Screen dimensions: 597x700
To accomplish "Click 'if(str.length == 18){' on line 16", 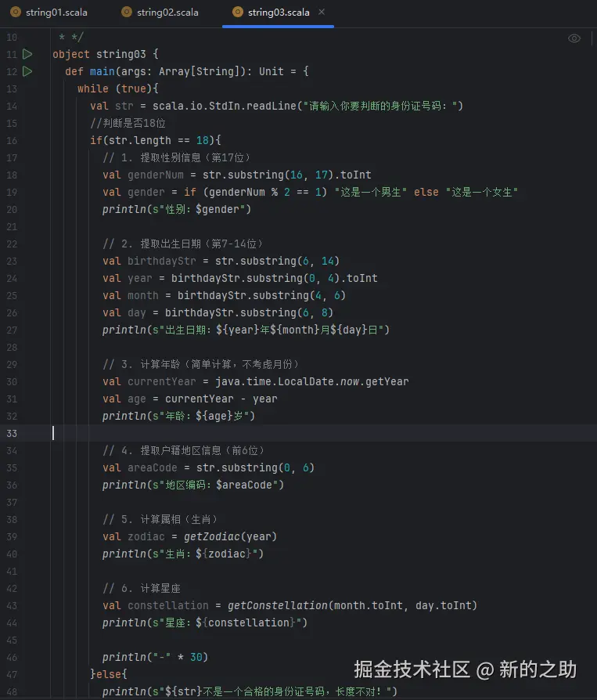I will (x=156, y=141).
